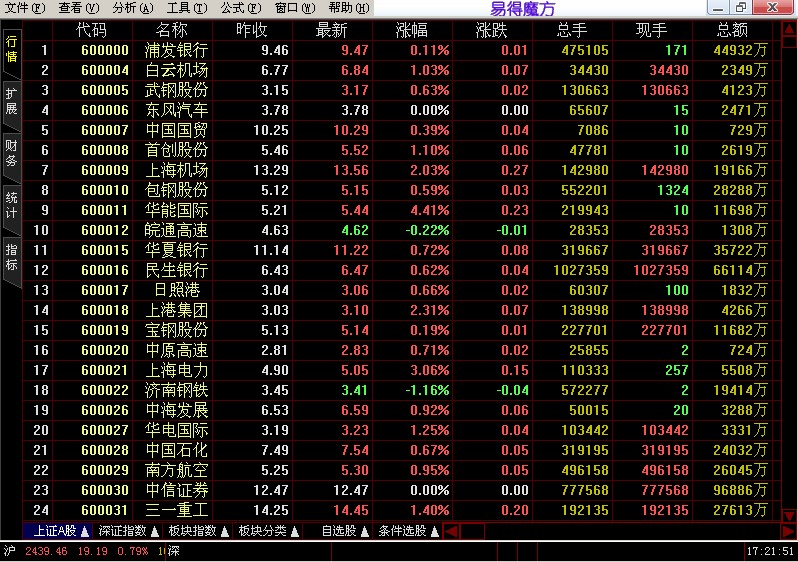This screenshot has height=562, width=798.
Task: Sort by the 名称 column header
Action: click(x=172, y=30)
